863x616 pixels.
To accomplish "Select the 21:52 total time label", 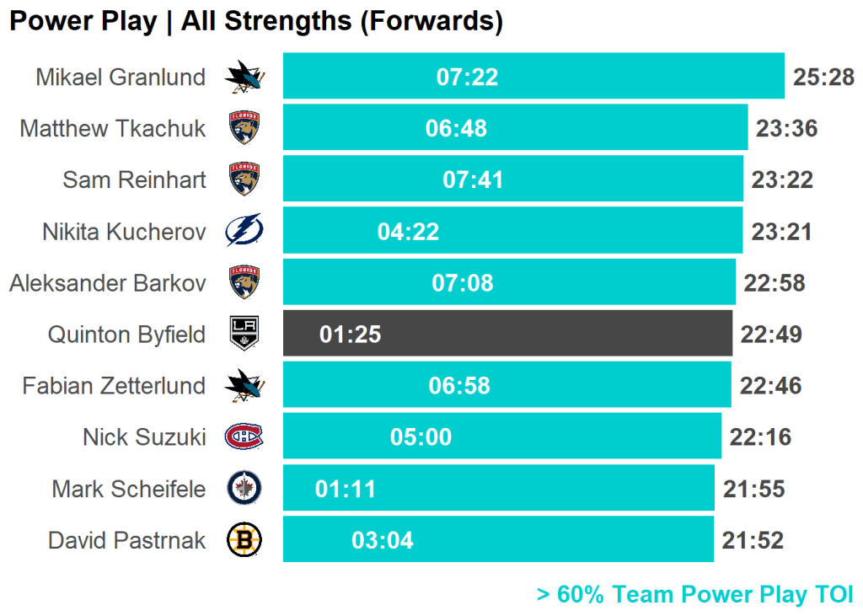I will (753, 539).
